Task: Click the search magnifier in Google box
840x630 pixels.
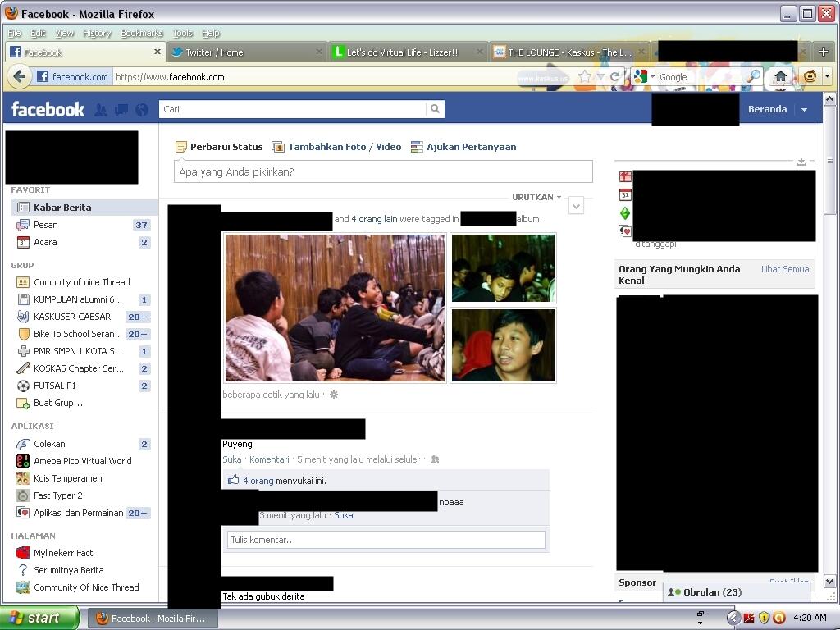Action: [753, 76]
